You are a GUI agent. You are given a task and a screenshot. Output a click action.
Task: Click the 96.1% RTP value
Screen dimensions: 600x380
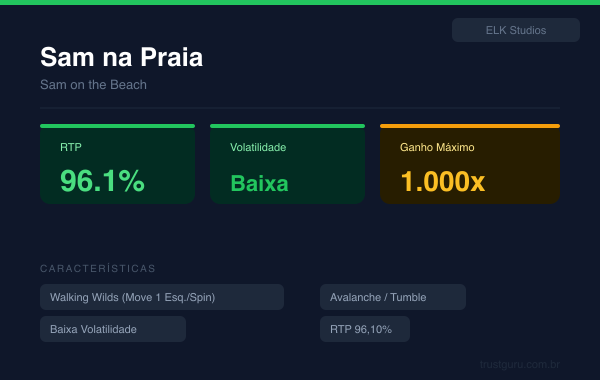click(x=102, y=181)
